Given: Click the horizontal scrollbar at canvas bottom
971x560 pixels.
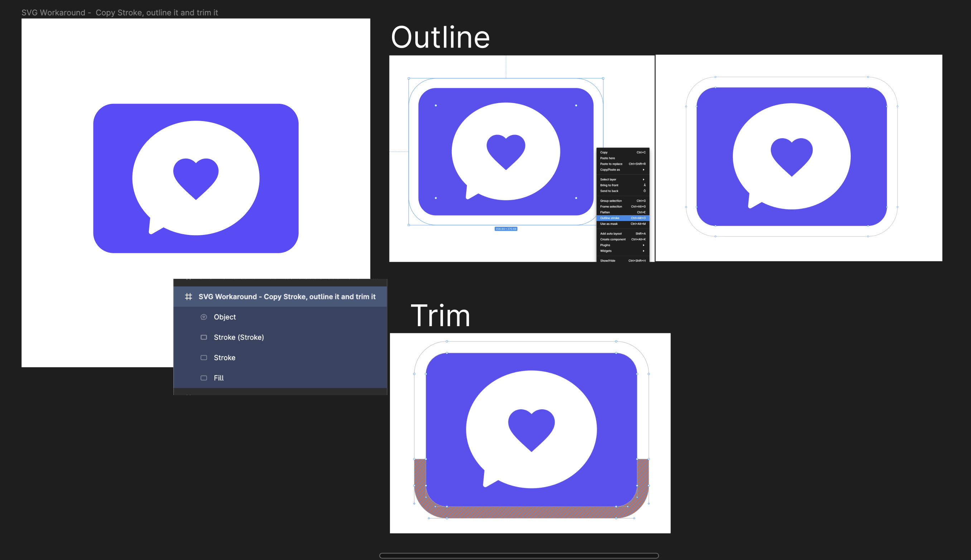Looking at the screenshot, I should point(519,555).
